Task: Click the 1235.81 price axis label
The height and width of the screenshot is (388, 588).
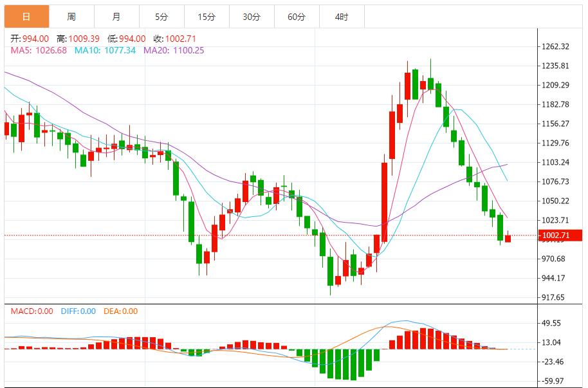Action: point(555,66)
